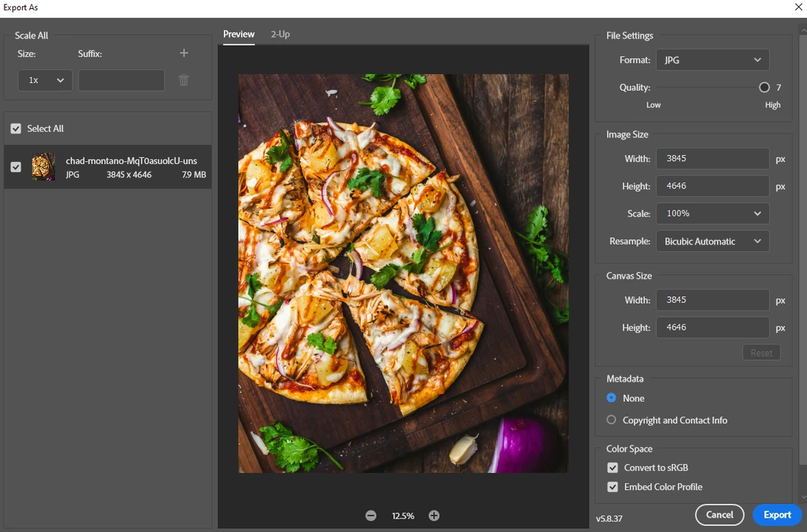Click the pizza preview image

(403, 273)
